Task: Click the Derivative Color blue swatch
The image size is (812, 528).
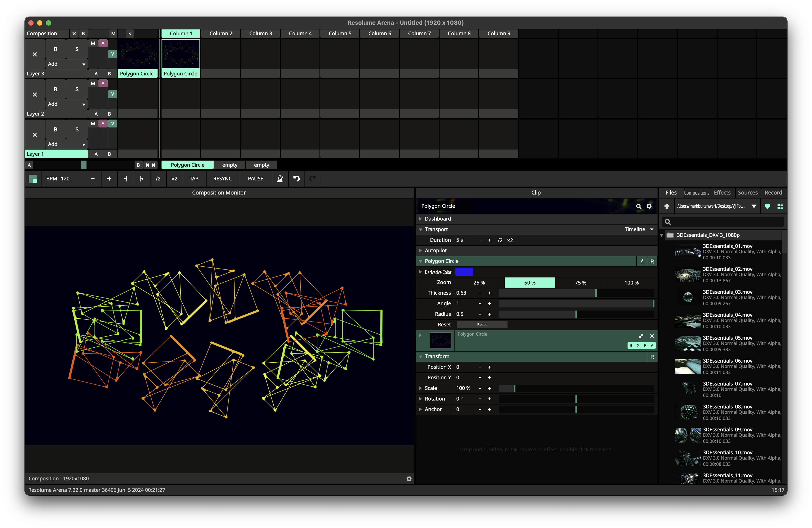Action: click(x=464, y=272)
